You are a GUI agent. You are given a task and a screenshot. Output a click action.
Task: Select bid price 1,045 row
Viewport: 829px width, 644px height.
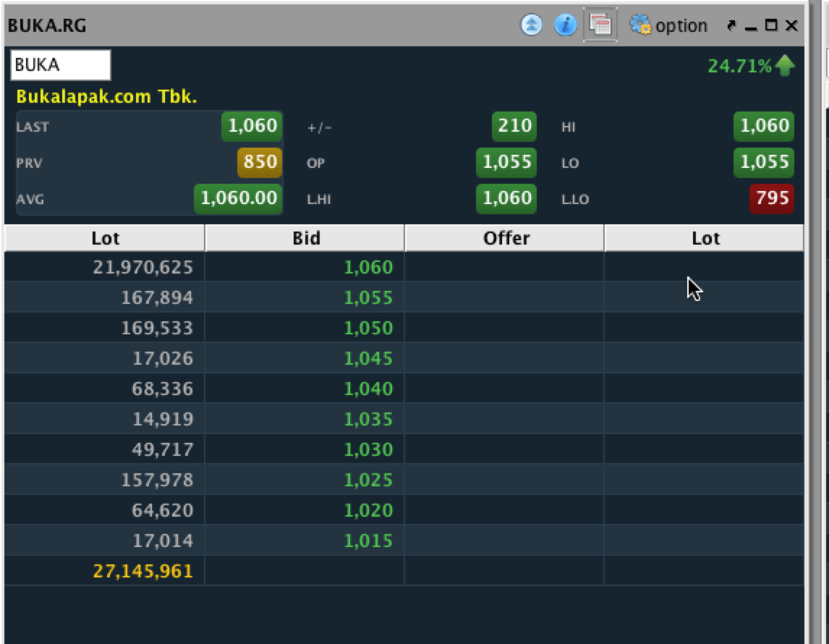coord(368,358)
